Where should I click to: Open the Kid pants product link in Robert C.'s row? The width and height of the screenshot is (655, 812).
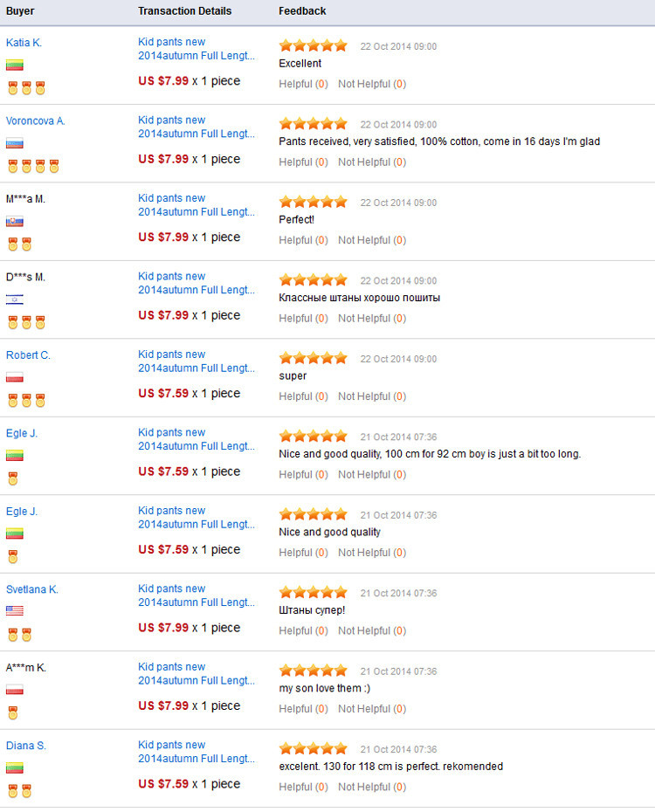(196, 361)
